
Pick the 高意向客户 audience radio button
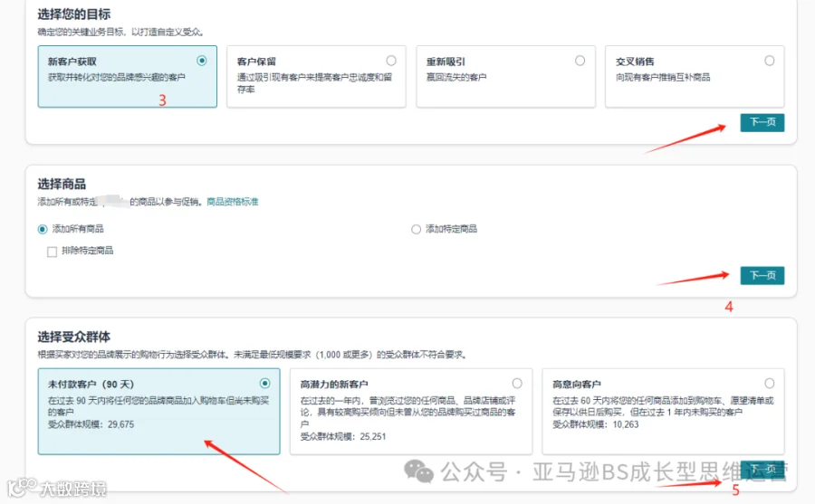pyautogui.click(x=769, y=384)
